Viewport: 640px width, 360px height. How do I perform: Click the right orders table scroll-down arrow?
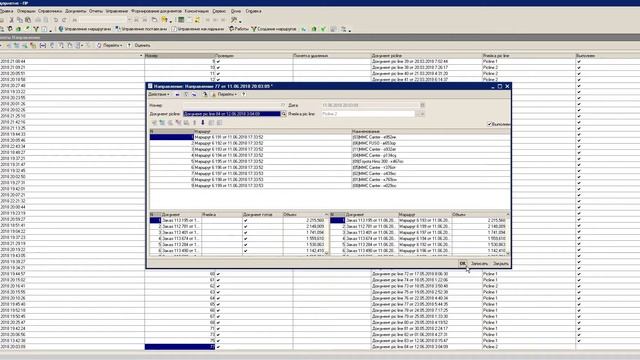508,253
